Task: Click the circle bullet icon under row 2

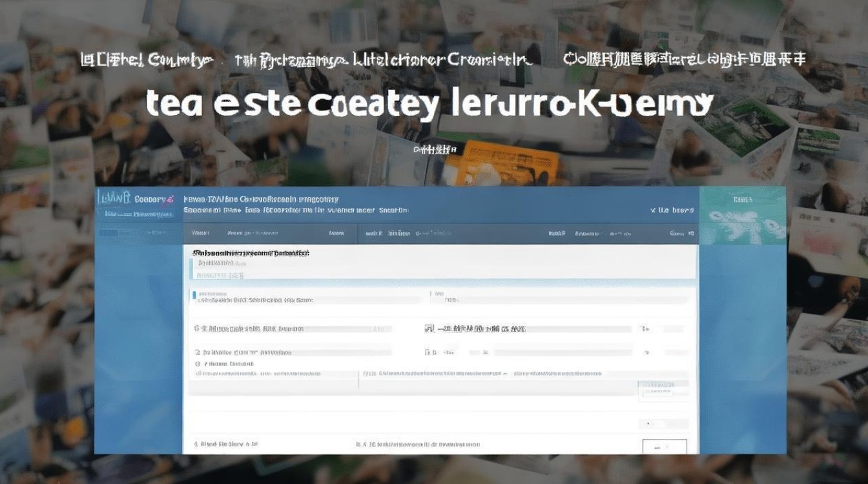Action: [198, 364]
